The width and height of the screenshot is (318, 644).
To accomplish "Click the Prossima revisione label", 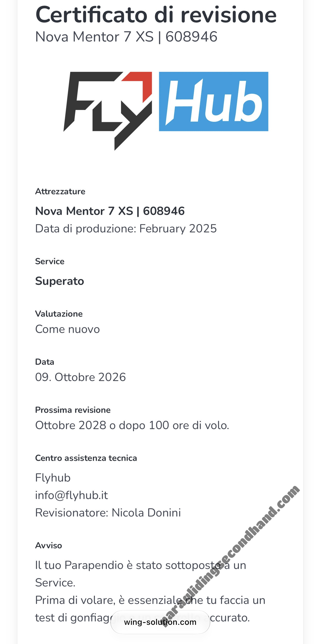I will coord(73,410).
